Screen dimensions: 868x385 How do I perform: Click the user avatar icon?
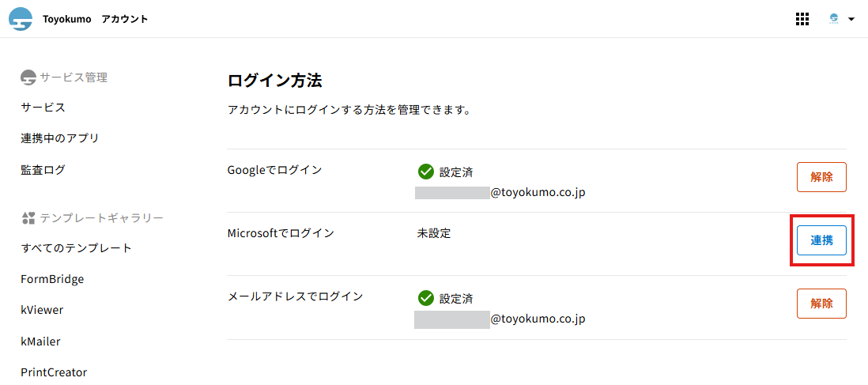pos(833,19)
